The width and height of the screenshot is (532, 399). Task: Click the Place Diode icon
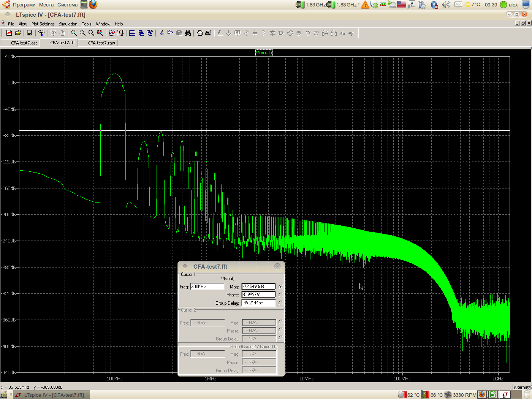coord(272,33)
